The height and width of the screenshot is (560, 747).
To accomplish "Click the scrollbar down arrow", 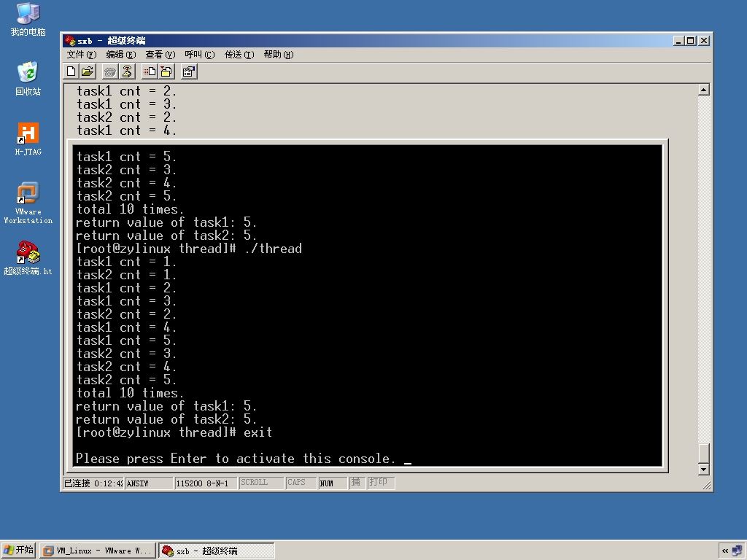I will 704,469.
